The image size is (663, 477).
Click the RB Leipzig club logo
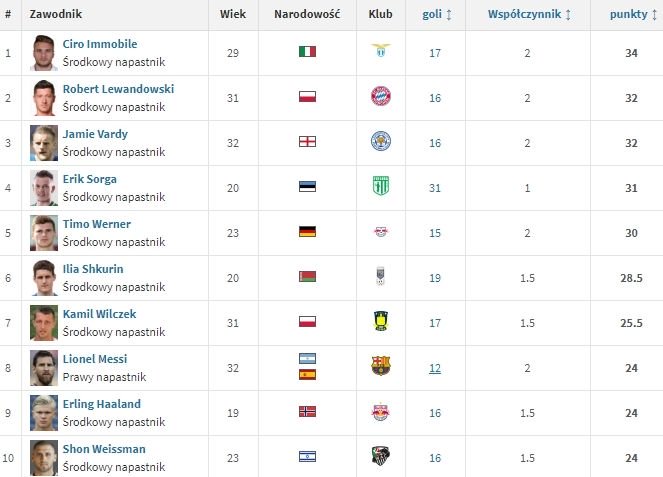pos(380,231)
